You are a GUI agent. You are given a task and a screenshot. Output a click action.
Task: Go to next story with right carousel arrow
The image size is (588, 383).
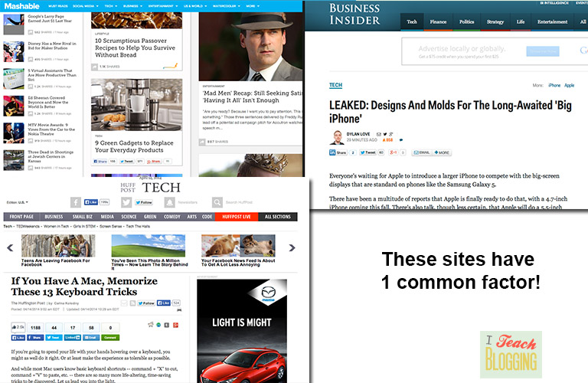[x=292, y=247]
